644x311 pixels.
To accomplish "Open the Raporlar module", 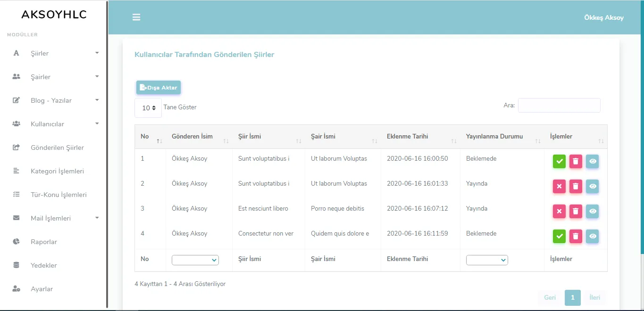I will 44,242.
